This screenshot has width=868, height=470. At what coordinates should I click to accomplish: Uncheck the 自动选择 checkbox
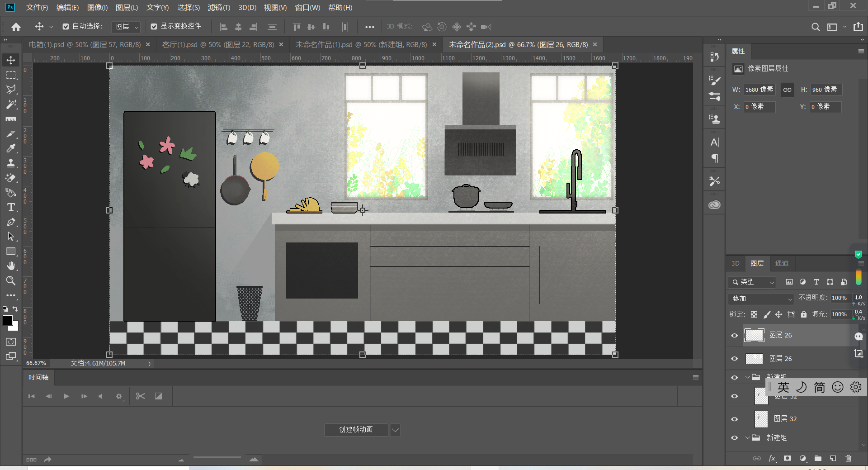tap(66, 27)
